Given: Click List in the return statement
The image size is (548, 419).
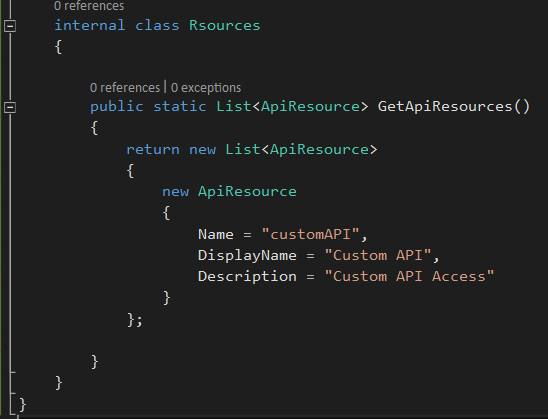Looking at the screenshot, I should [x=243, y=150].
